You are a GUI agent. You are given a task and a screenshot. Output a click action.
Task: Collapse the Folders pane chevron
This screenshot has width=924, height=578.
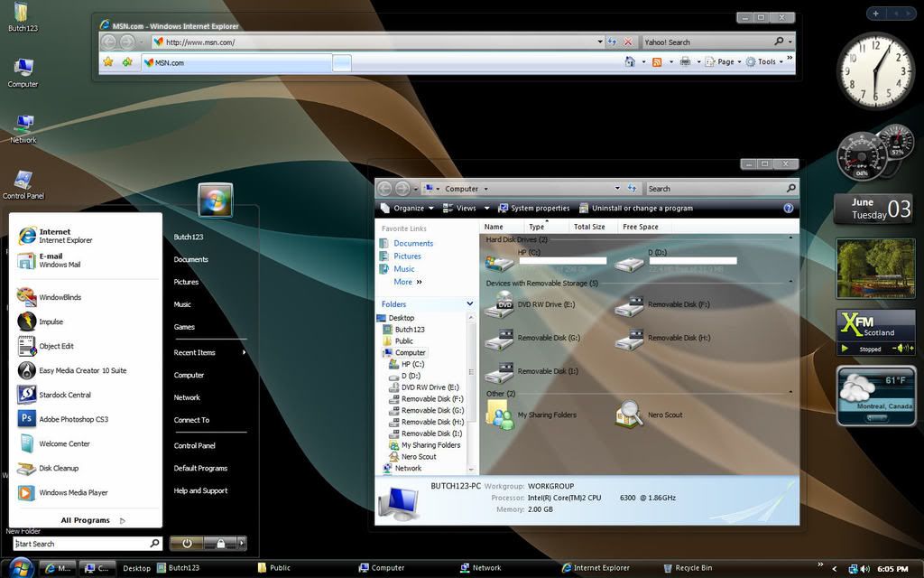point(469,303)
